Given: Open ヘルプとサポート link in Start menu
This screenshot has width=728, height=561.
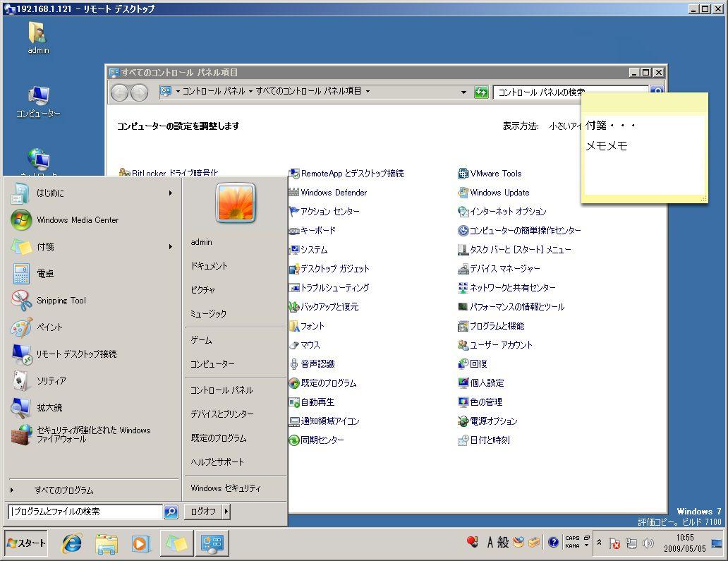Looking at the screenshot, I should pos(217,462).
